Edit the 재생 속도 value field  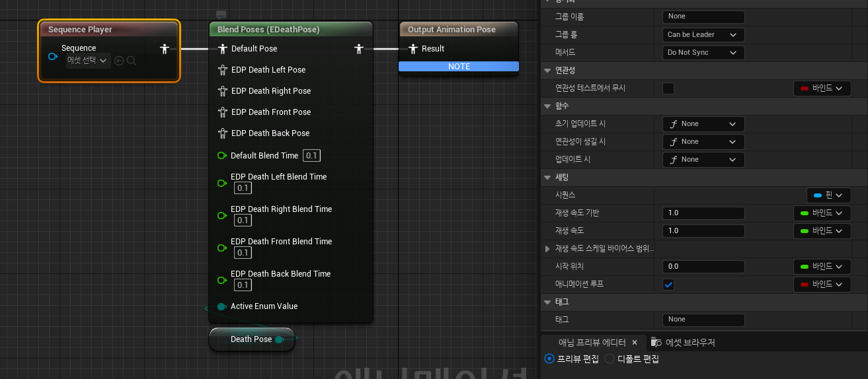(x=703, y=230)
